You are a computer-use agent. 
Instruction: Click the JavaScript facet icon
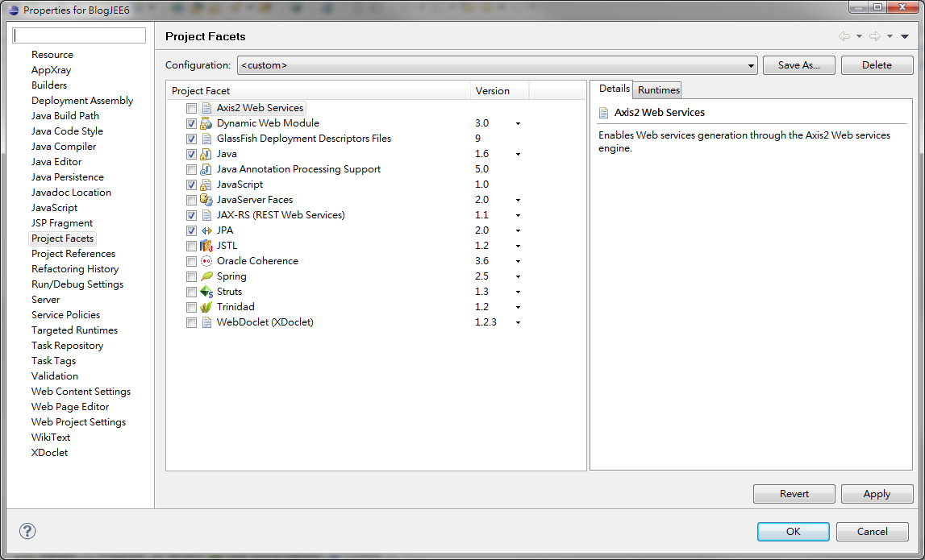pos(206,185)
